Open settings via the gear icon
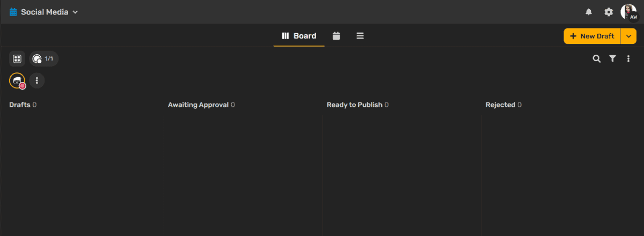Viewport: 644px width, 236px height. 609,12
